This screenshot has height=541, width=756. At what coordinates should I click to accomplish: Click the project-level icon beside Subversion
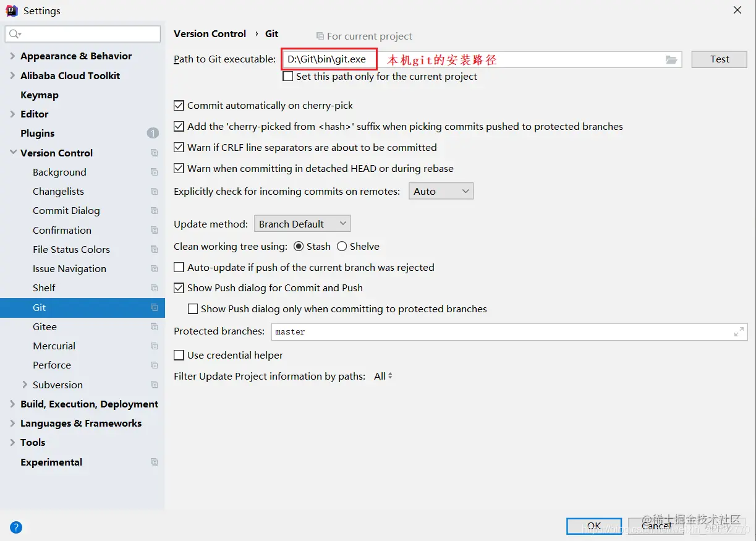click(154, 385)
